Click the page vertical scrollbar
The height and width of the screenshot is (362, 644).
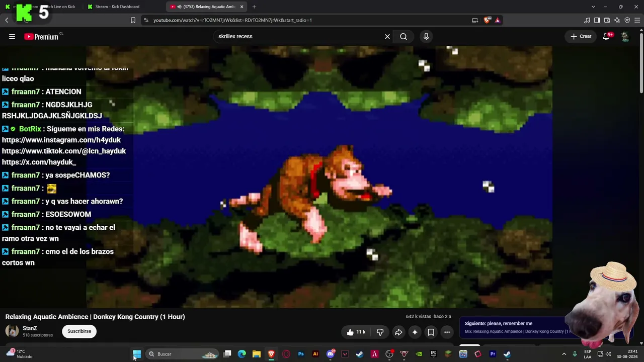pyautogui.click(x=641, y=63)
